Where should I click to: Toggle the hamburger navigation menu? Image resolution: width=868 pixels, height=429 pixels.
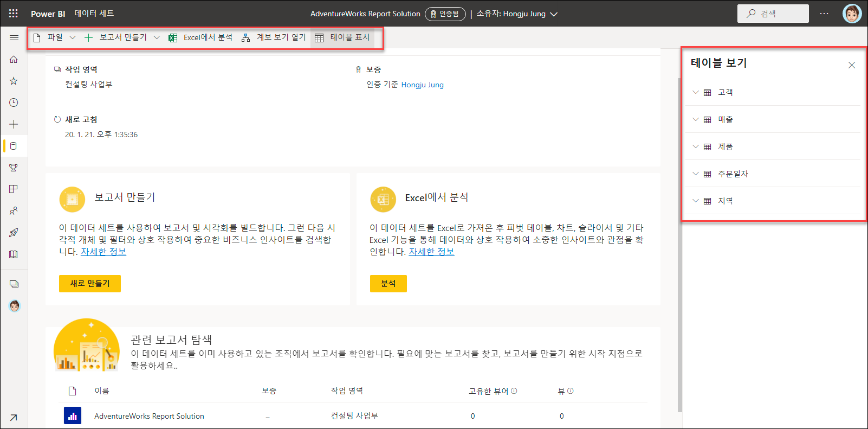tap(14, 37)
